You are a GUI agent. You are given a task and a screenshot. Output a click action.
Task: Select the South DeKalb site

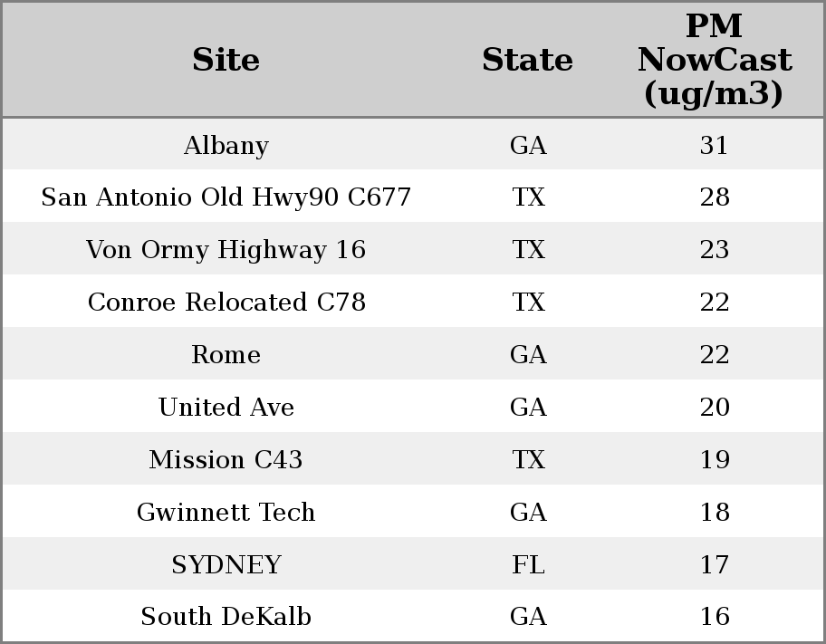[x=226, y=617]
